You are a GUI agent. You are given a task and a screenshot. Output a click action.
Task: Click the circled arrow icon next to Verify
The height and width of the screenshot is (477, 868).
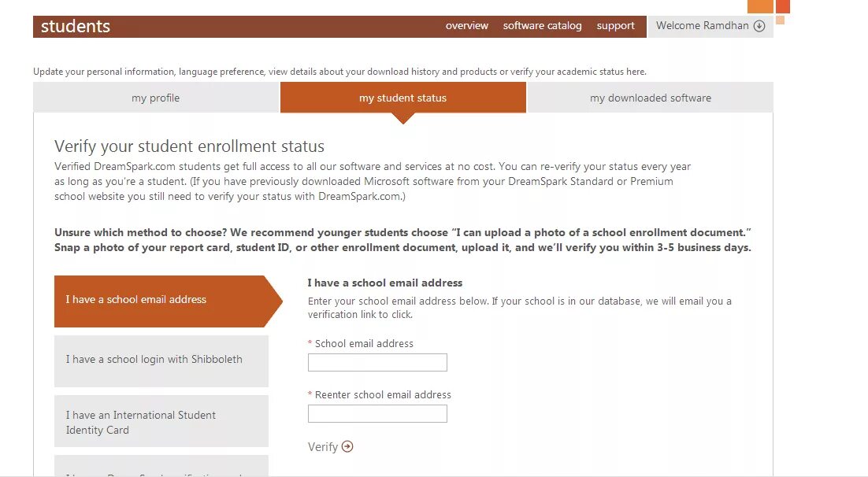(347, 447)
